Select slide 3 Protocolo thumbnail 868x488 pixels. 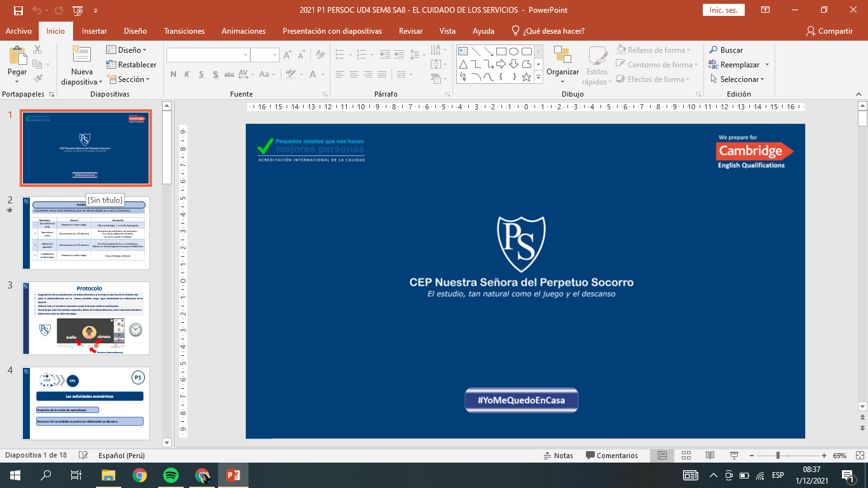86,318
